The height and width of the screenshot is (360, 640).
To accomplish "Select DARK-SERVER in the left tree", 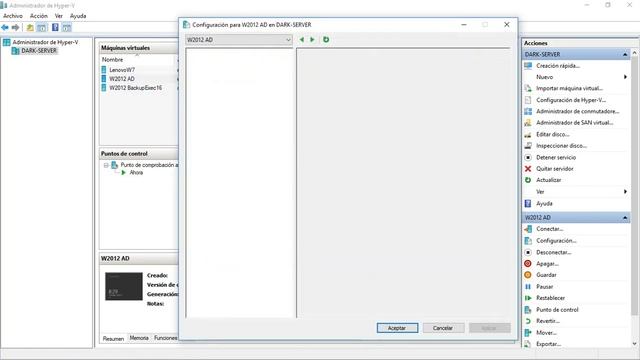I will [39, 51].
